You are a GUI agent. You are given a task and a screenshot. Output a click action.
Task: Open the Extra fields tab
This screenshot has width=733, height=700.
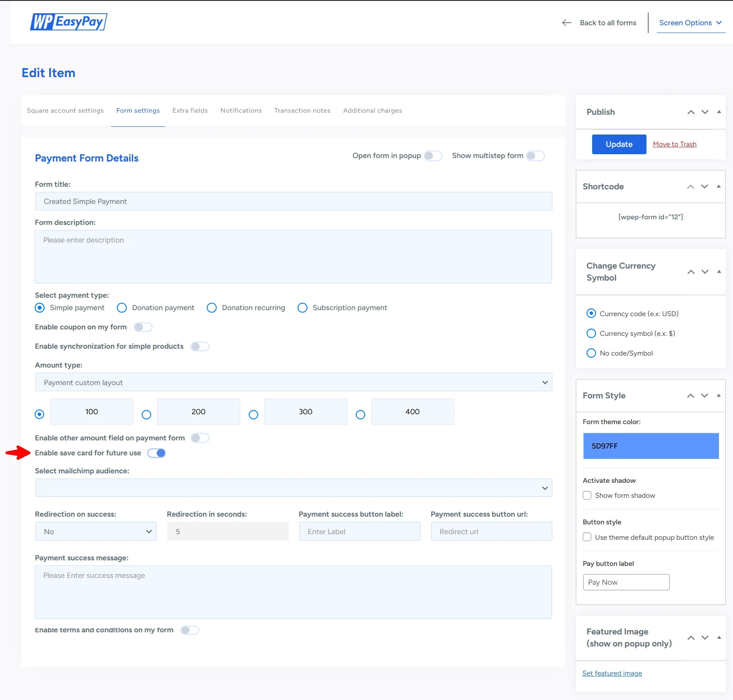point(190,111)
